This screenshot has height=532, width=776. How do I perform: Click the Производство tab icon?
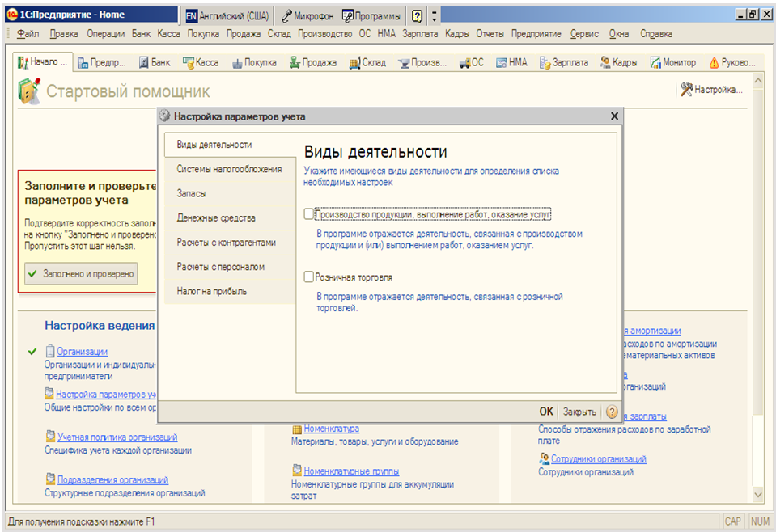(x=404, y=63)
